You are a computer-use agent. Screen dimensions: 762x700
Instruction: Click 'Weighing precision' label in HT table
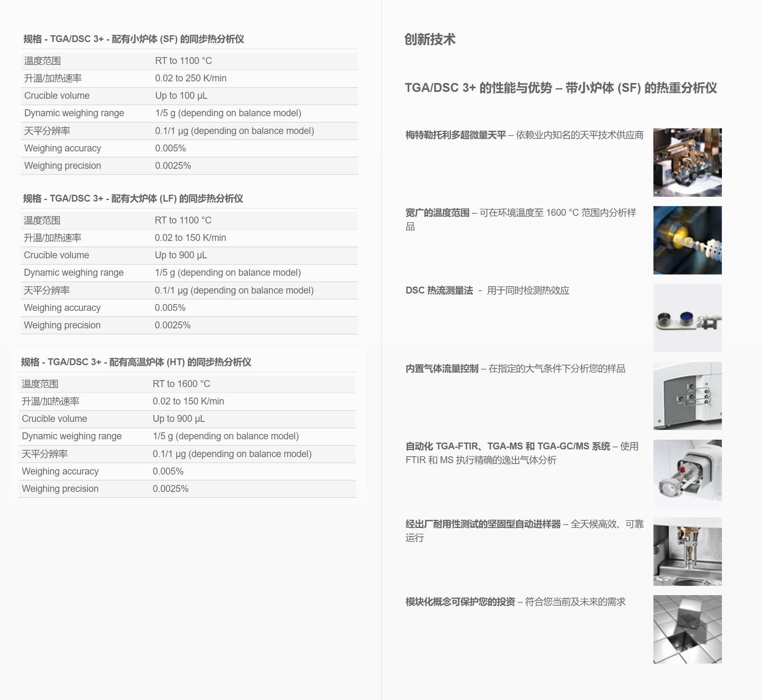[x=60, y=489]
